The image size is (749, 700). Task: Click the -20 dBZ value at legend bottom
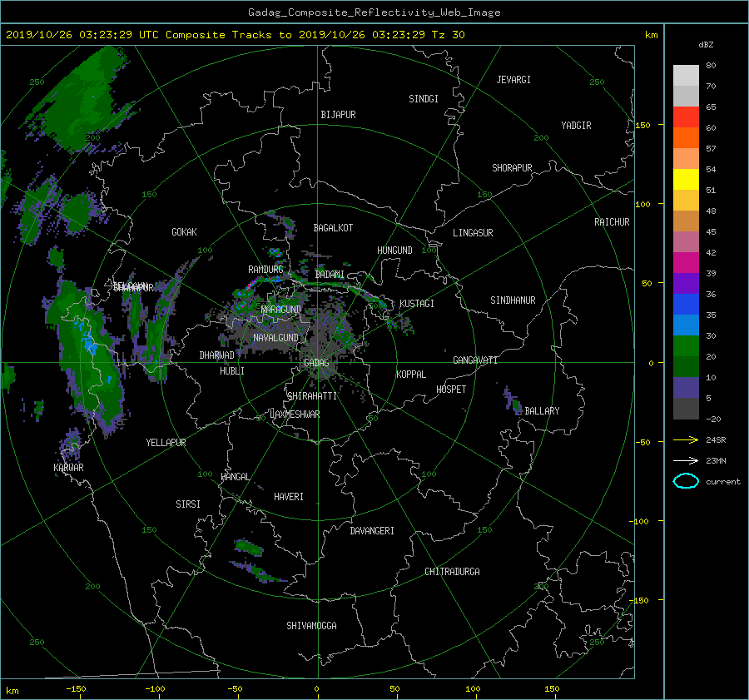coord(713,419)
